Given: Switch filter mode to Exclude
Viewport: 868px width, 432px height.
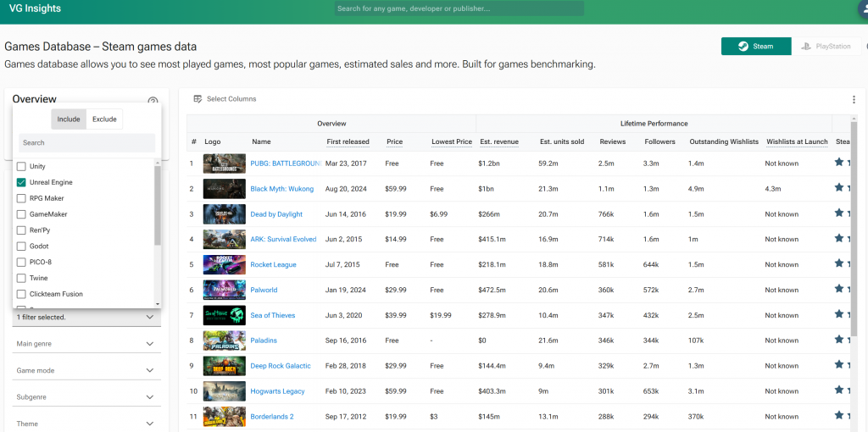Looking at the screenshot, I should tap(104, 119).
